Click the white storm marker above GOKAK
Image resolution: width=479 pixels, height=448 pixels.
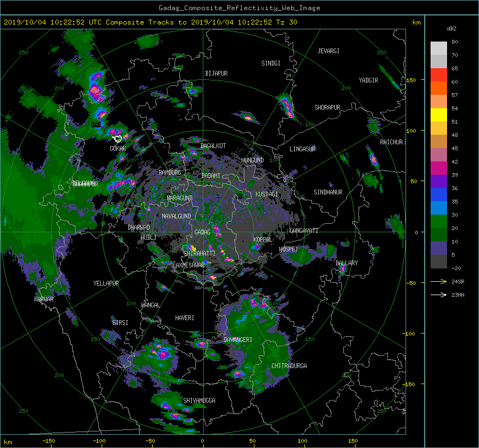tap(117, 139)
